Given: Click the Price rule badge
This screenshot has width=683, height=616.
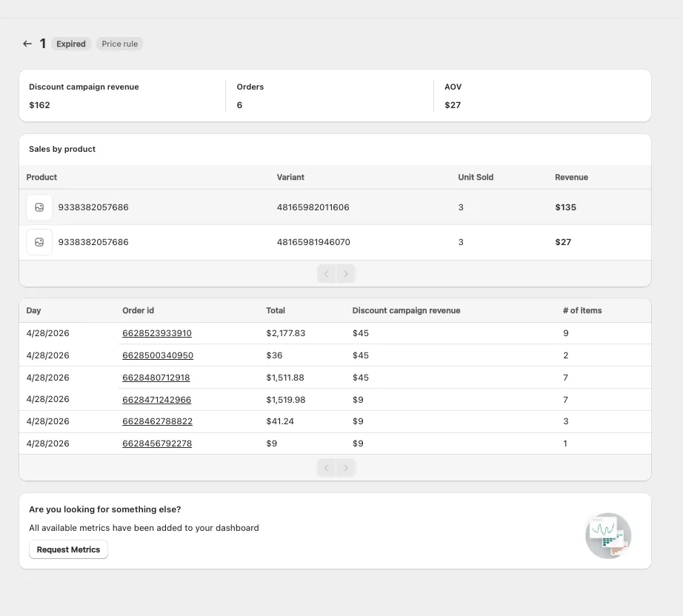Looking at the screenshot, I should (x=120, y=44).
